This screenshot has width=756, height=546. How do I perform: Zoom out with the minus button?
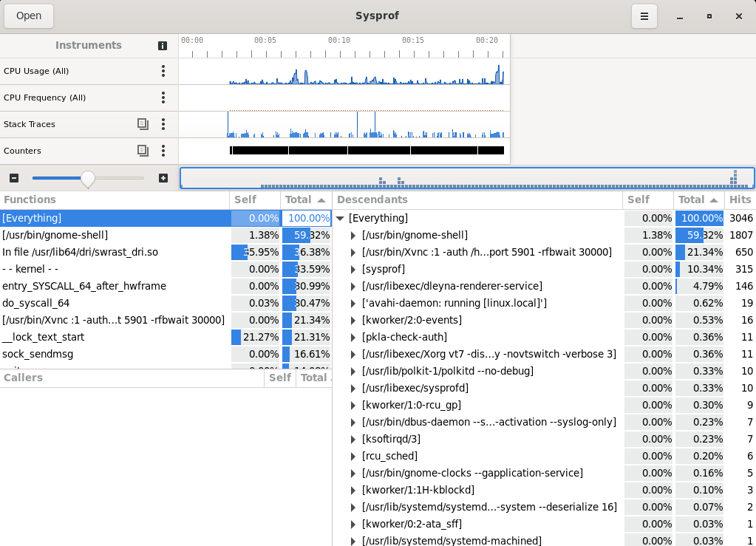pyautogui.click(x=14, y=178)
